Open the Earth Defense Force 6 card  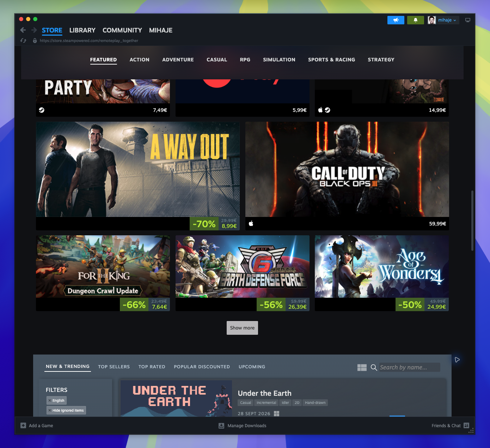[x=243, y=273]
